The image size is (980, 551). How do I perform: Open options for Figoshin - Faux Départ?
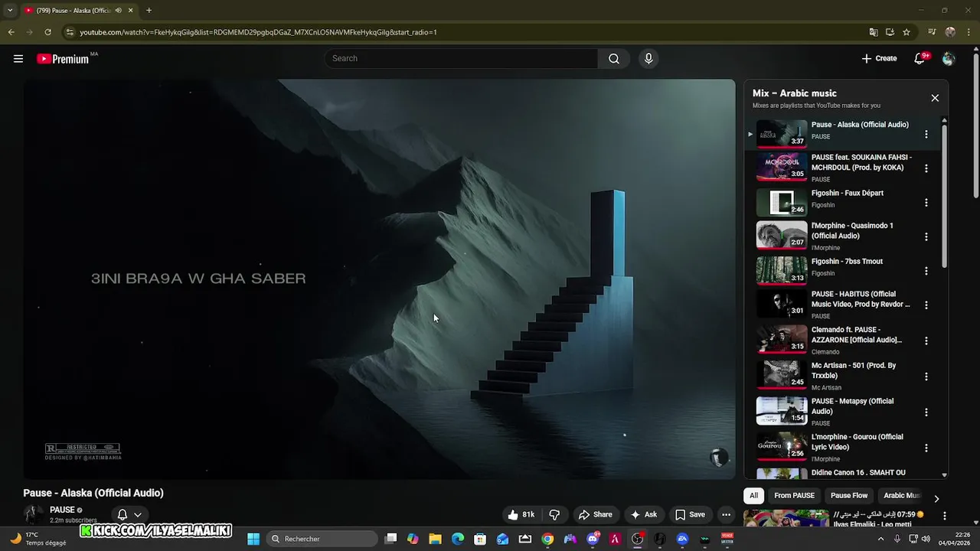click(926, 203)
